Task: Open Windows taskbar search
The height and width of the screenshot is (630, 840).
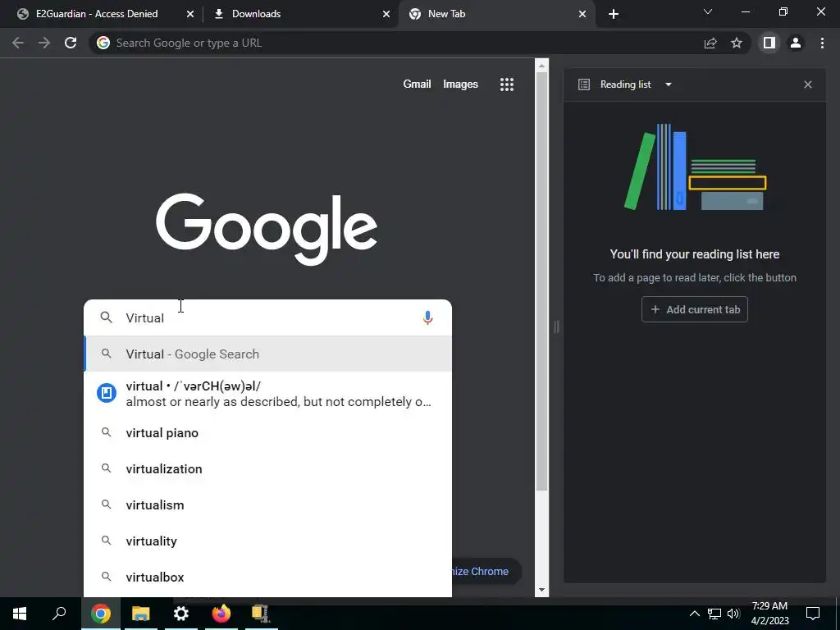Action: (x=59, y=614)
